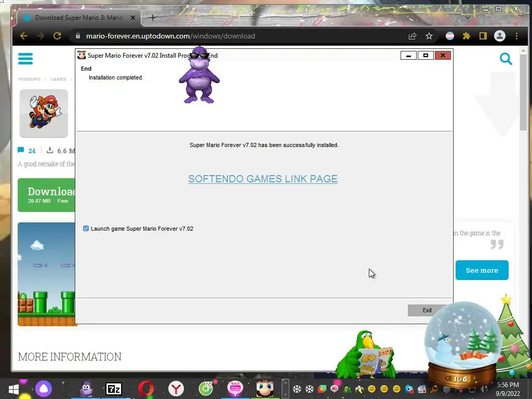532x399 pixels.
Task: Click the installer title bar Mario icon
Action: pyautogui.click(x=82, y=55)
